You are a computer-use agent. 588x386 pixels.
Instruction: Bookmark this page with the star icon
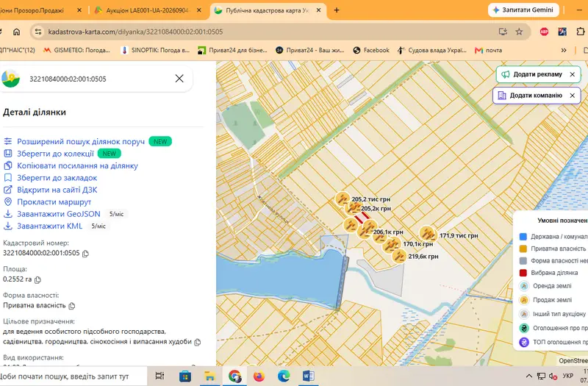(x=519, y=32)
